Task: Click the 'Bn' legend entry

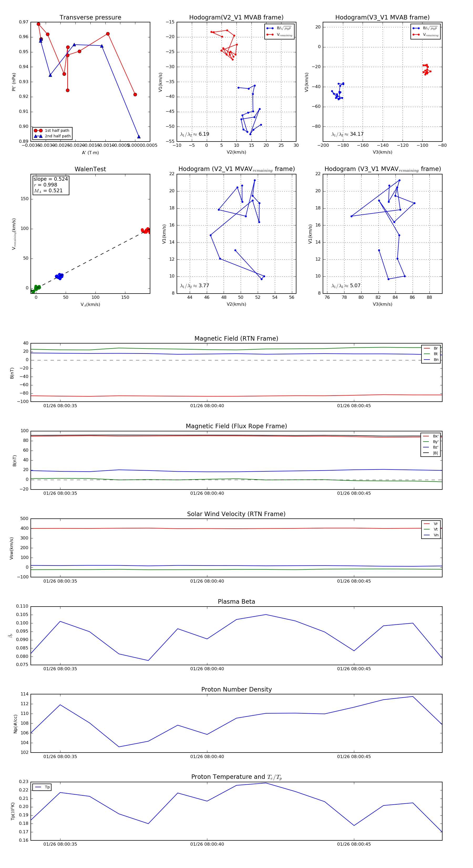Action: 431,360
